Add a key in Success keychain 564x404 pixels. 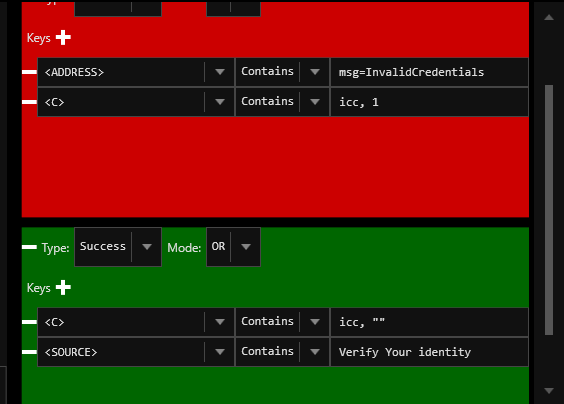63,287
